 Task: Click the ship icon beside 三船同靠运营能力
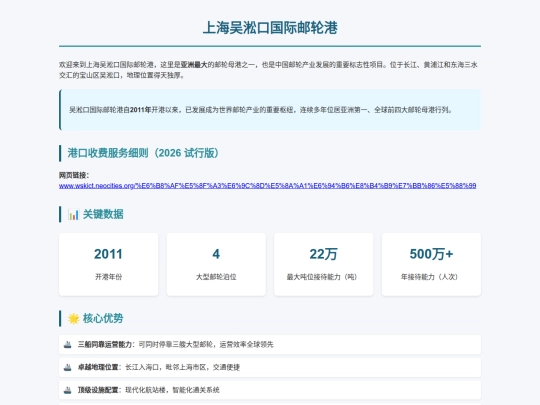(68, 344)
